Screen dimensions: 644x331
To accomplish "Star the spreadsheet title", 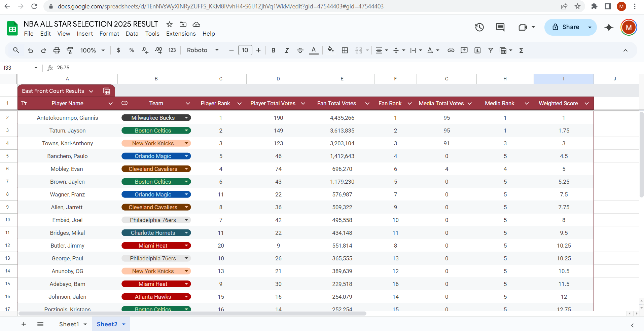I will (x=170, y=24).
